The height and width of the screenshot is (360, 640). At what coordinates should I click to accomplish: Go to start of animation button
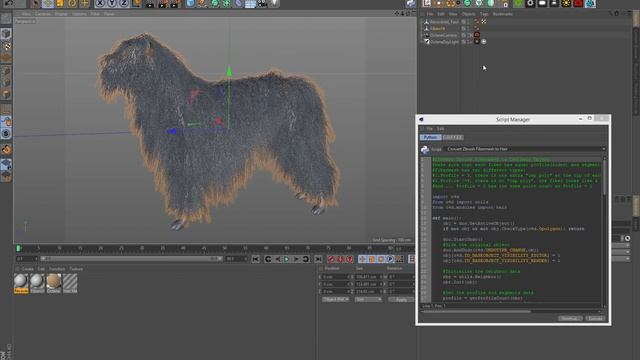coord(256,259)
